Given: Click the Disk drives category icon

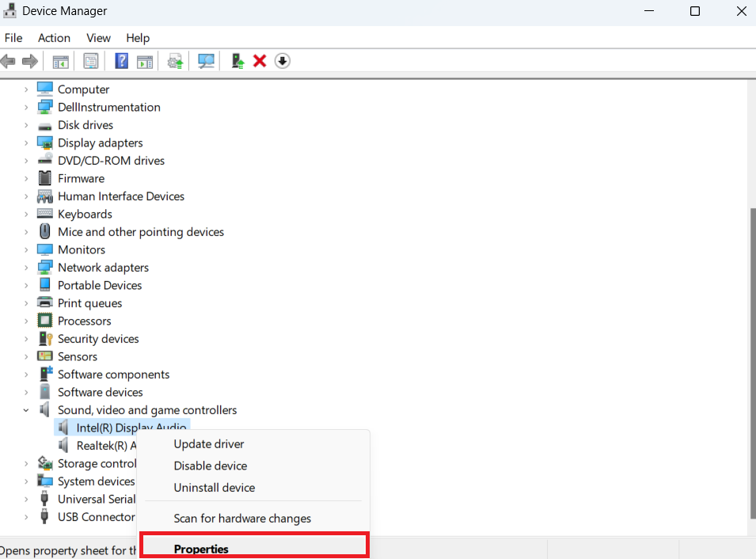Looking at the screenshot, I should click(x=45, y=126).
